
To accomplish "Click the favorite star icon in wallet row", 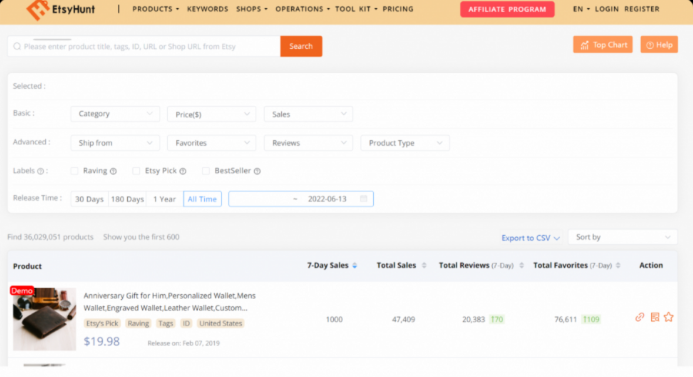I will [x=669, y=317].
